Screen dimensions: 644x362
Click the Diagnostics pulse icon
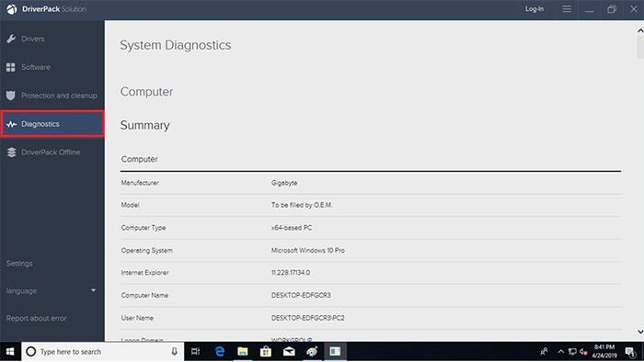point(11,124)
